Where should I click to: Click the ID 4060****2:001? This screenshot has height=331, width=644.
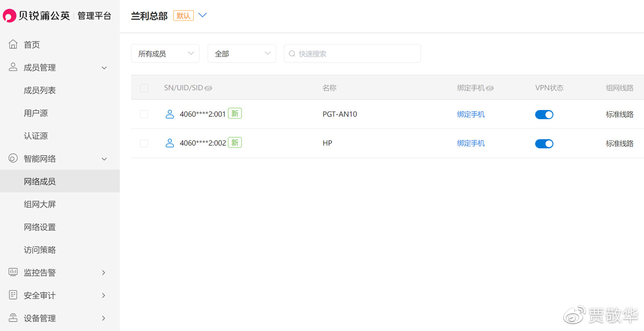(x=202, y=114)
